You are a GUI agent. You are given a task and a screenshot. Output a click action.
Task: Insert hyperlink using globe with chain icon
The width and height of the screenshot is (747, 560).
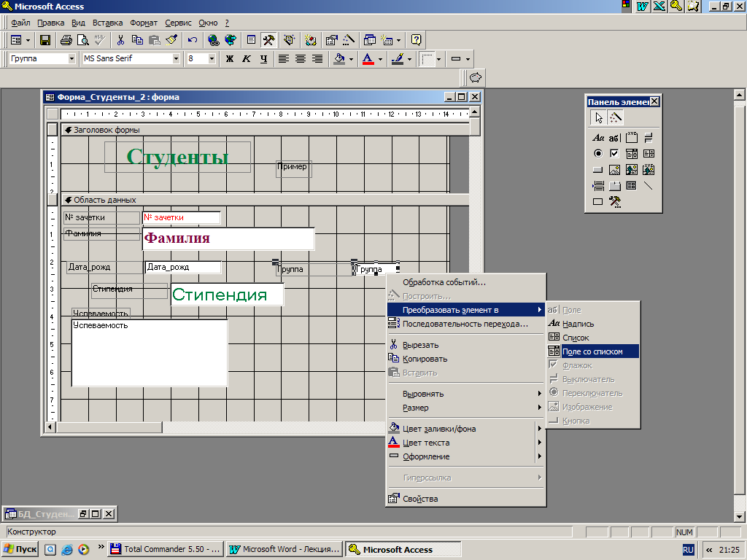click(x=214, y=40)
